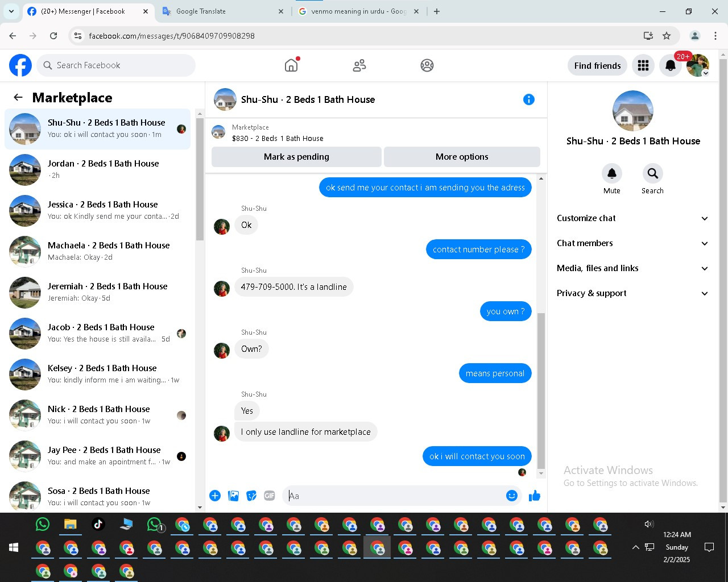Open the Jordan 2 Beds 1 Bath House chat
The width and height of the screenshot is (728, 582).
[x=98, y=169]
